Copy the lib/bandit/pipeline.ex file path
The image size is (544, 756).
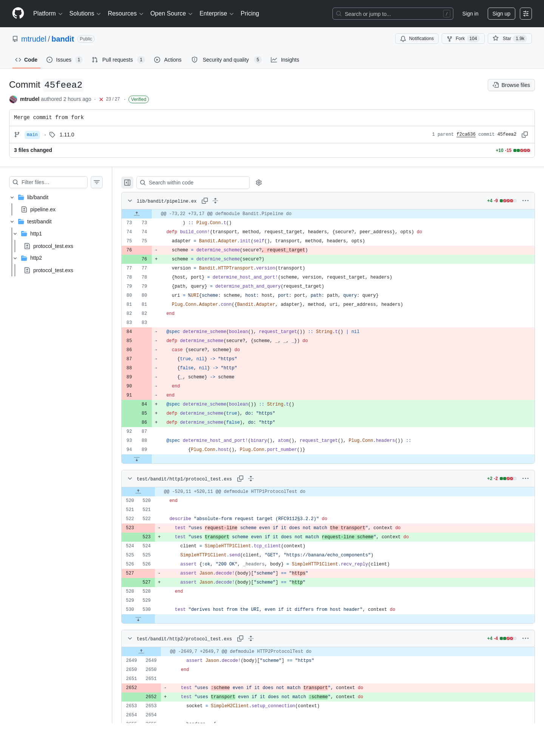pyautogui.click(x=205, y=201)
